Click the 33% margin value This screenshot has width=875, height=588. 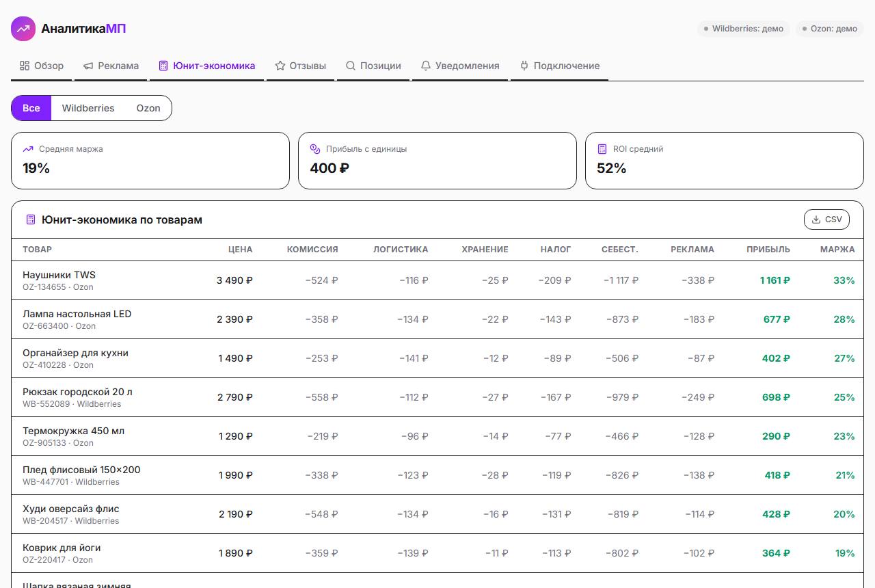[844, 280]
